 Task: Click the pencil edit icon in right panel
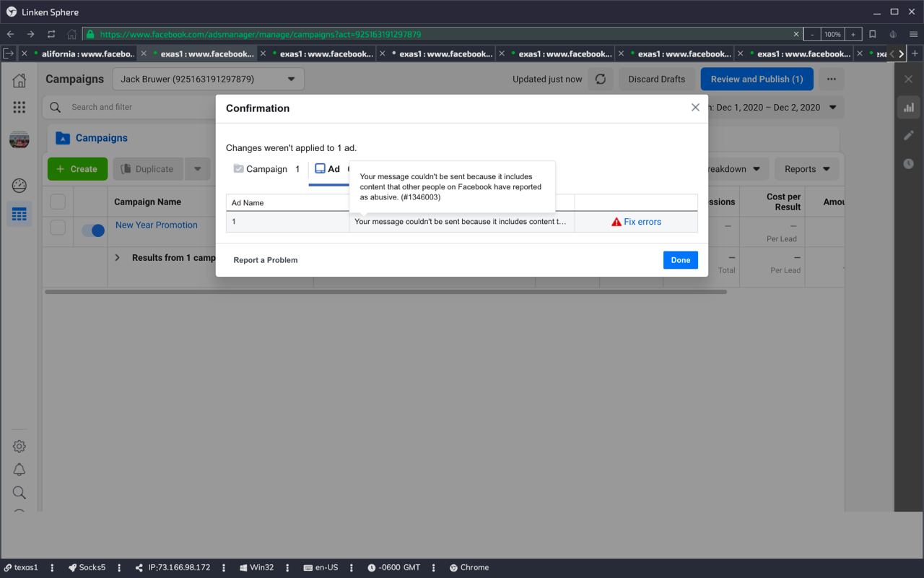[909, 135]
